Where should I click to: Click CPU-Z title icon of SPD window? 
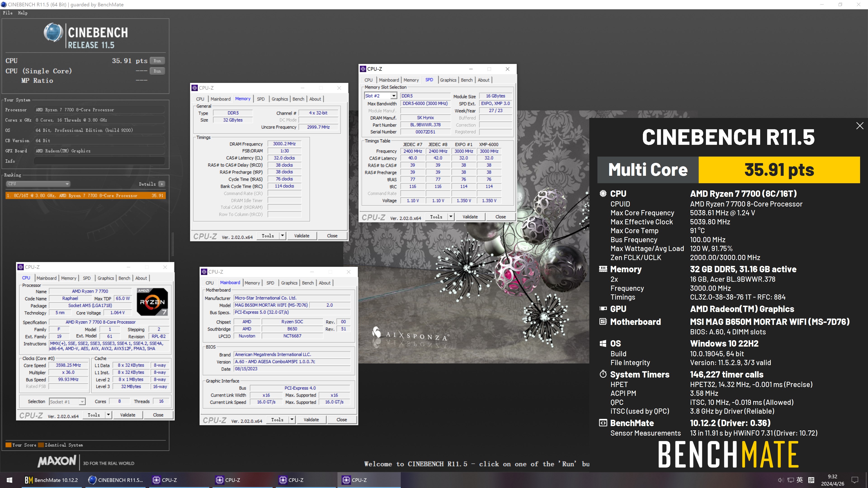pyautogui.click(x=363, y=69)
